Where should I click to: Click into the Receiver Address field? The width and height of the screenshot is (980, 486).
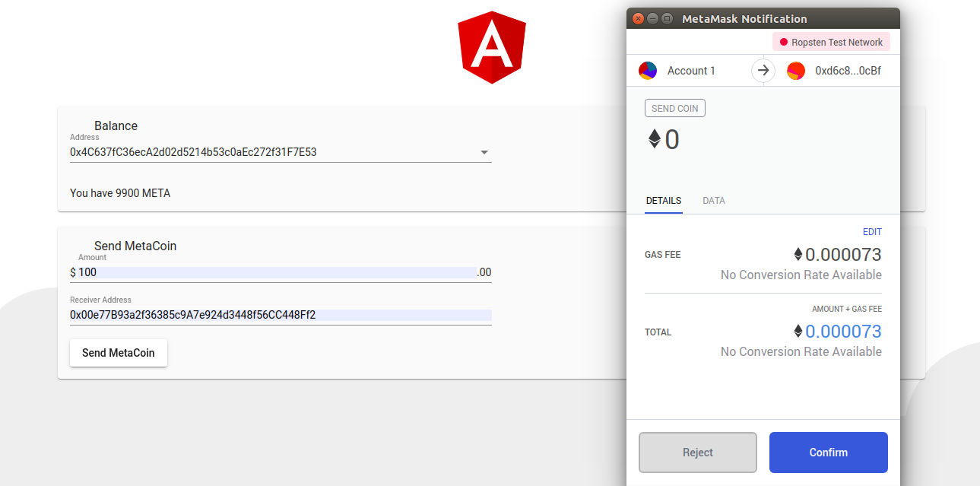coord(280,315)
